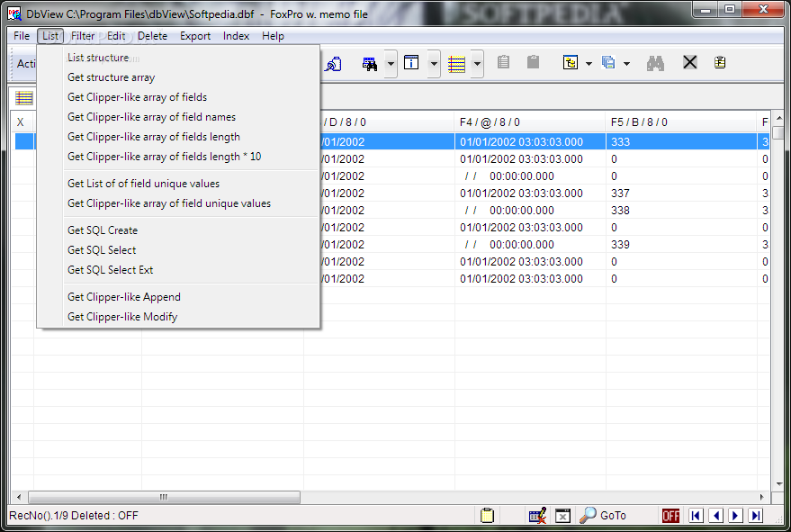Choose Get Clipper-like array of field unique values
Screen dimensions: 791x532
[x=178, y=203]
